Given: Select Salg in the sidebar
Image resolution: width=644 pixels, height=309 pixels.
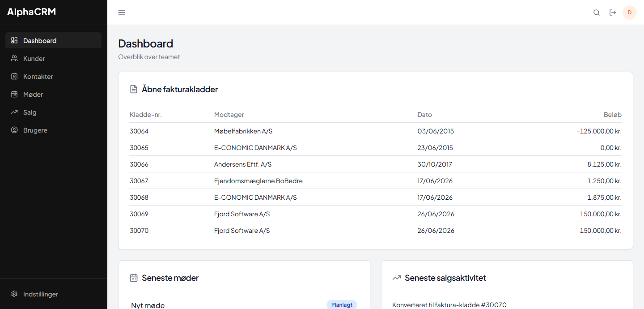Looking at the screenshot, I should pos(54,112).
